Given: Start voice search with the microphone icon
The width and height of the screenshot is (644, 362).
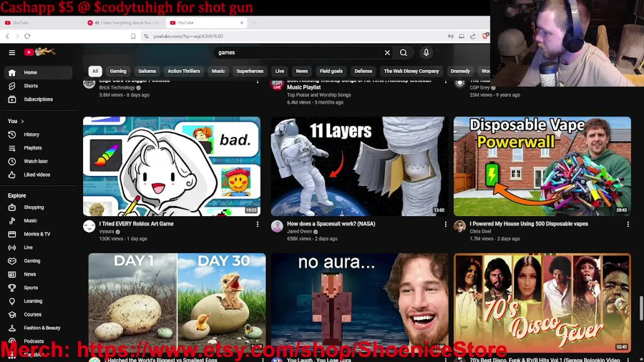Looking at the screenshot, I should (x=426, y=52).
